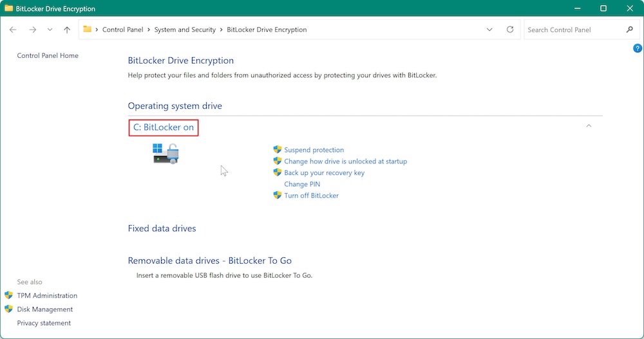The height and width of the screenshot is (339, 644).
Task: Click shield icon beside Change startup unlock
Action: [x=278, y=161]
